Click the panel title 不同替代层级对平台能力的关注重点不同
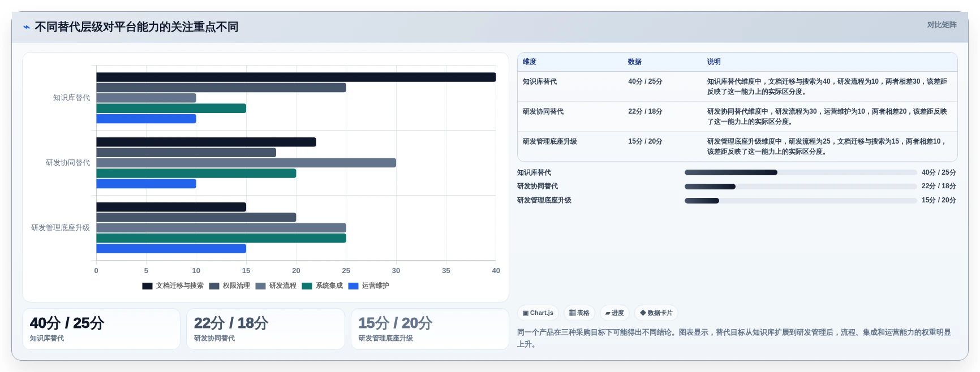 [x=136, y=27]
